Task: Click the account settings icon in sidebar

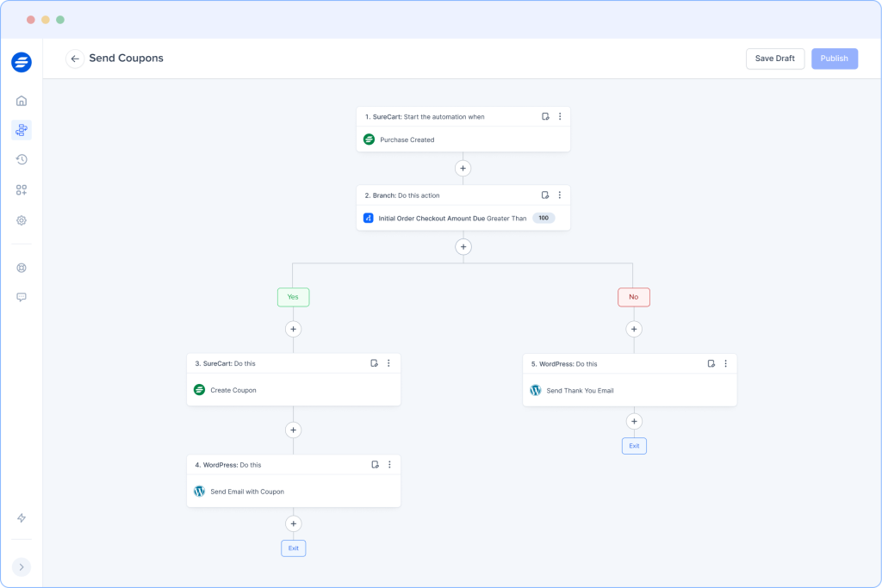Action: click(x=21, y=268)
